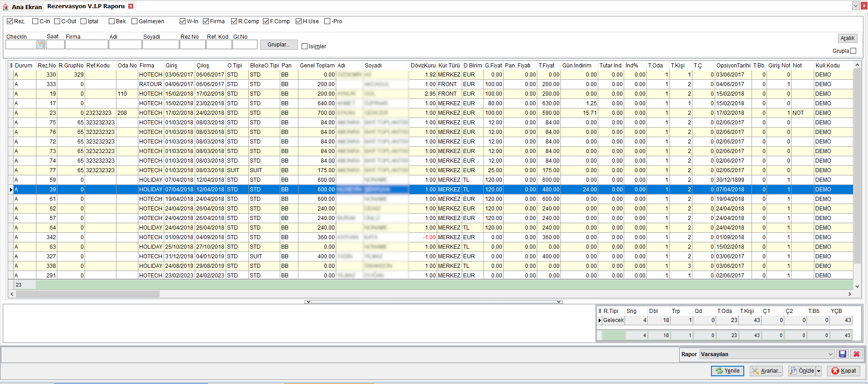Click the red delete report layout icon
The width and height of the screenshot is (868, 384).
coord(857,354)
